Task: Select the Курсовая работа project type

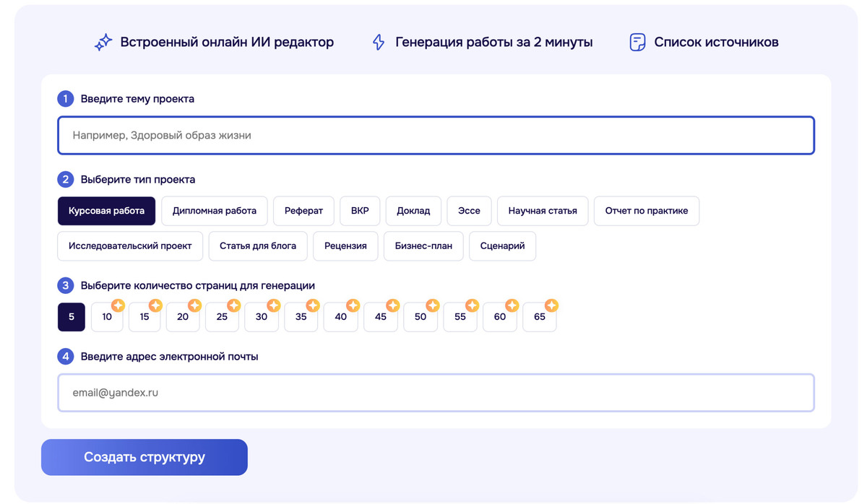Action: [x=106, y=211]
